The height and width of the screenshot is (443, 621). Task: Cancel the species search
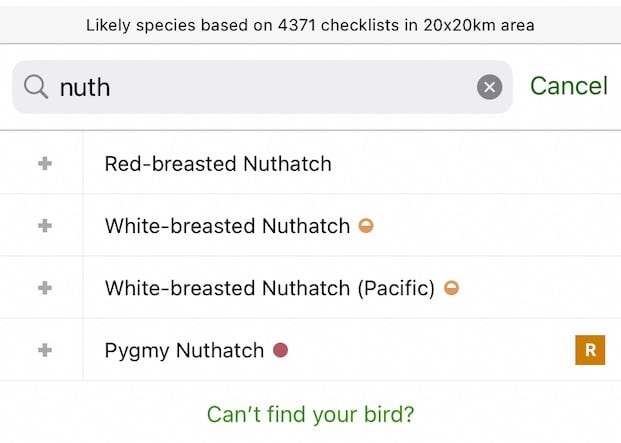pos(568,86)
